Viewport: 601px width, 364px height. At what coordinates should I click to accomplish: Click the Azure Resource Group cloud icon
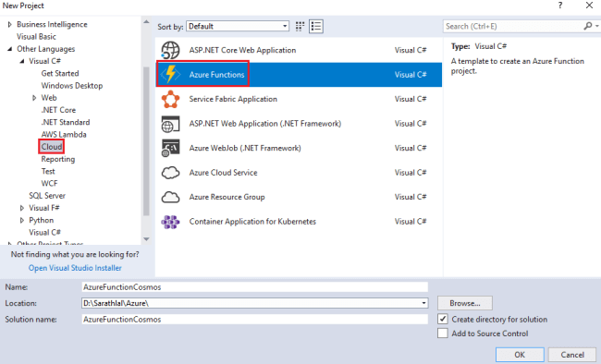coord(170,197)
